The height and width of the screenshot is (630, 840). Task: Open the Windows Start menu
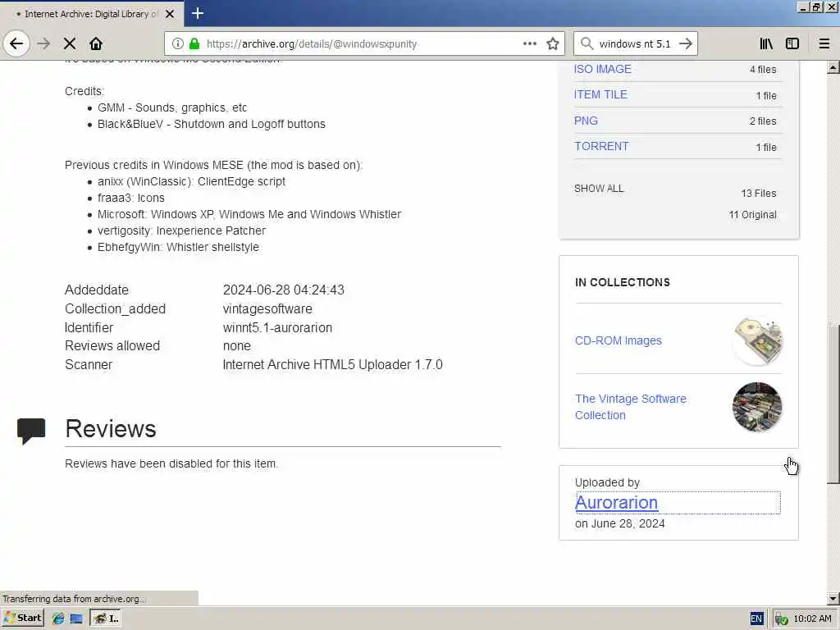23,618
